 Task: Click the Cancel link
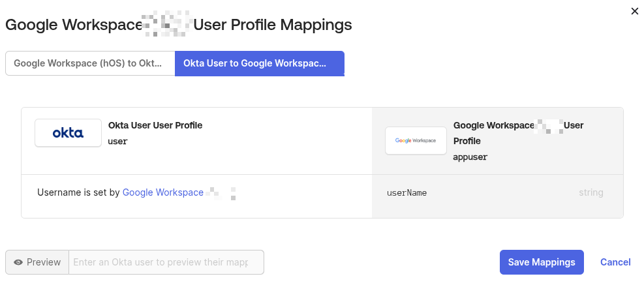615,262
